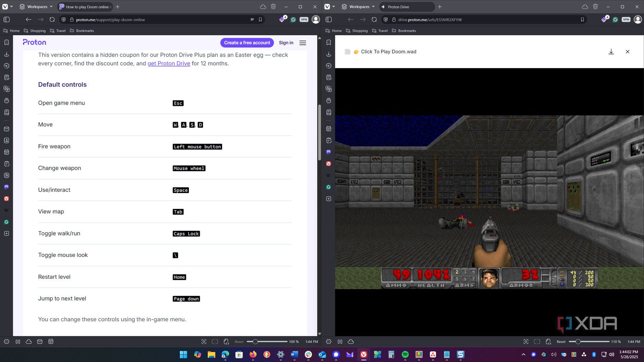Image resolution: width=644 pixels, height=362 pixels.
Task: Open Notes panel in left window sidebar
Action: click(x=6, y=77)
